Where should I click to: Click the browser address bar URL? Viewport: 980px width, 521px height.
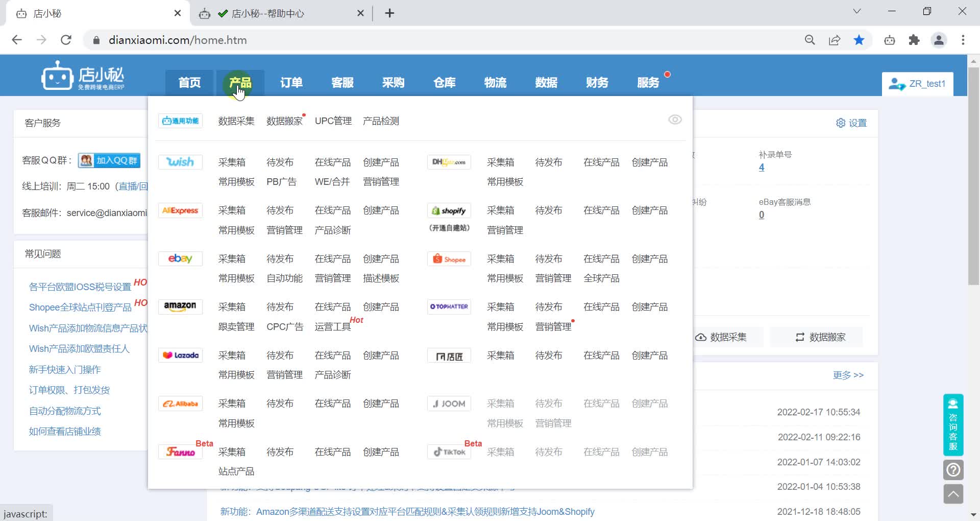(178, 40)
